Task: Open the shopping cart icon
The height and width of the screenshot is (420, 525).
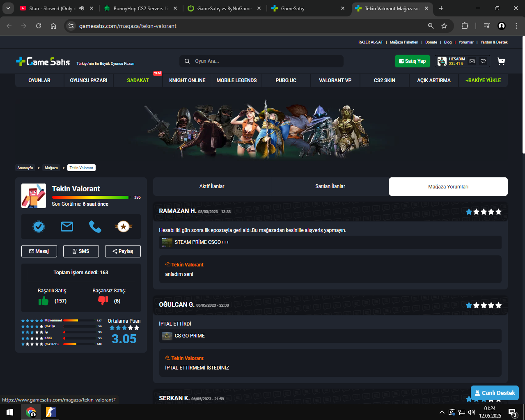Action: [x=501, y=61]
